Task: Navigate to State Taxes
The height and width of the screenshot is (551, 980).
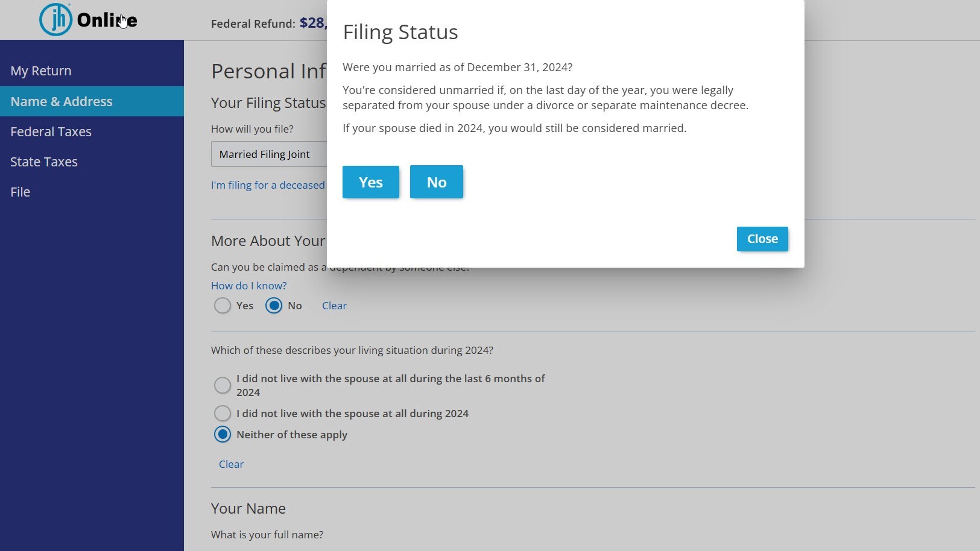Action: tap(43, 162)
